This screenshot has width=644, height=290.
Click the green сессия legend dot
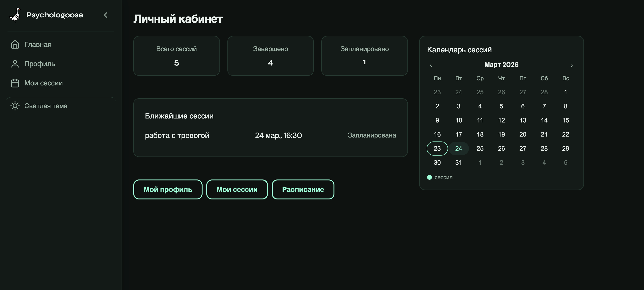pos(429,177)
